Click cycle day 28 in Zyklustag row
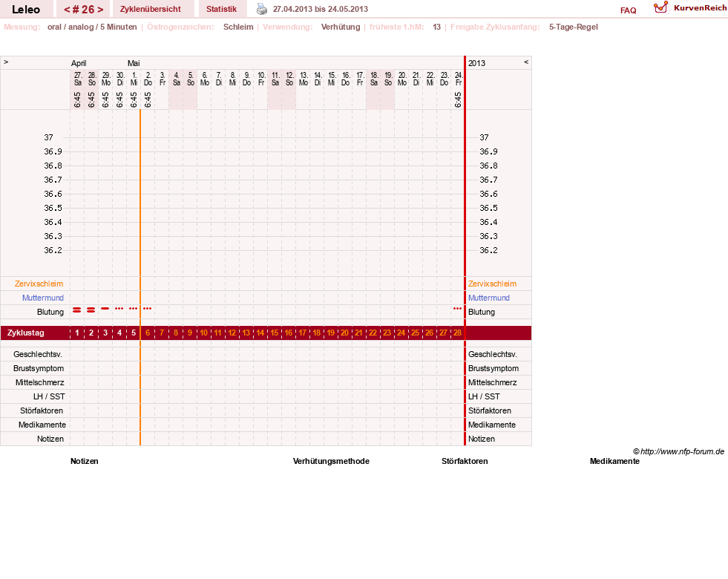728x579 pixels. pyautogui.click(x=457, y=333)
